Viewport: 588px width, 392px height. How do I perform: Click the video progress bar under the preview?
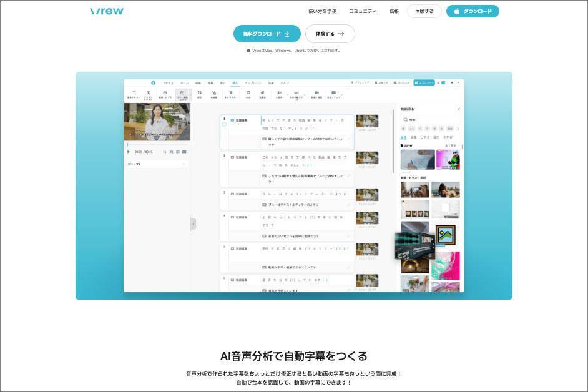[157, 145]
